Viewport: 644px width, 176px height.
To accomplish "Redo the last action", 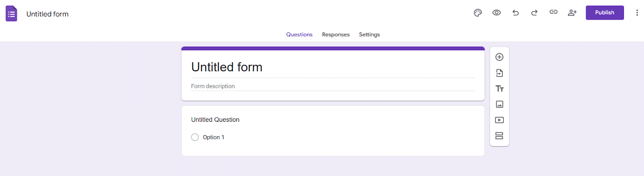I will click(x=534, y=13).
